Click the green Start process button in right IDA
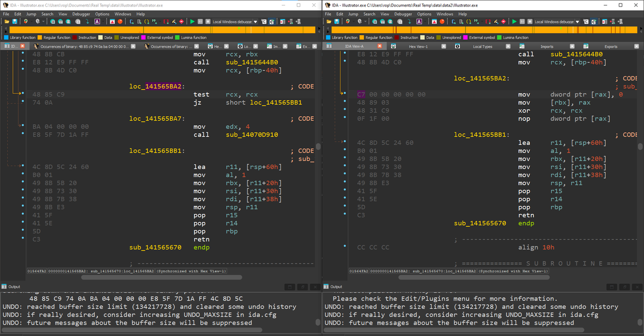The height and width of the screenshot is (336, 644). coord(515,22)
